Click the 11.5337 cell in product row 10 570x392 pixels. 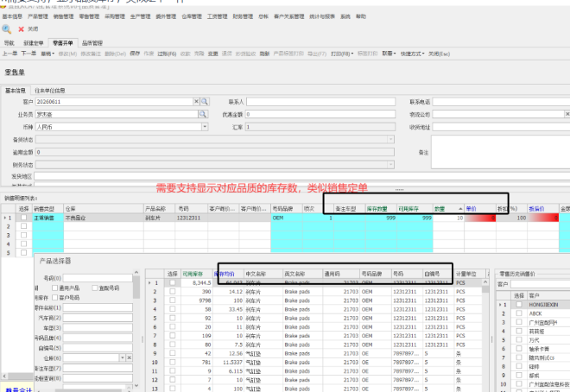coord(227,362)
